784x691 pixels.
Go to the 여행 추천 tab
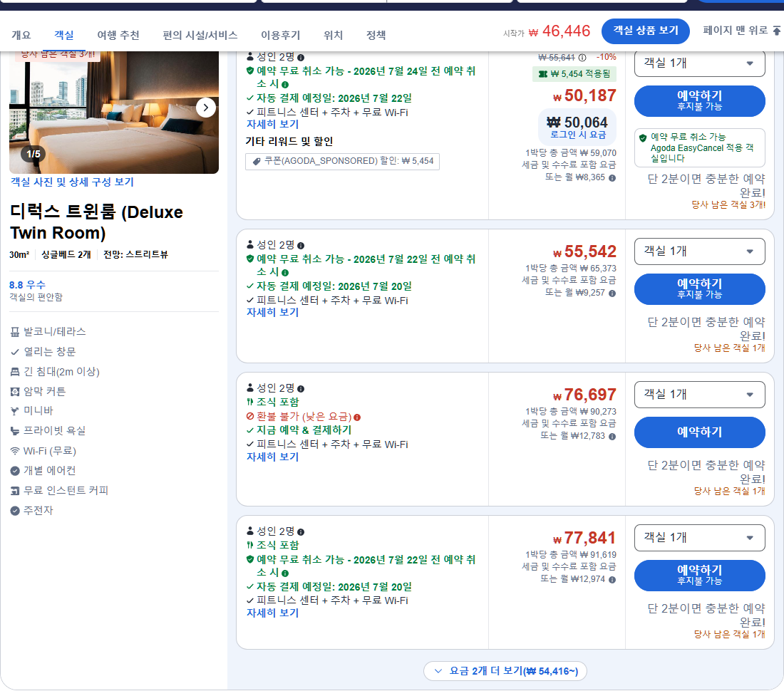click(x=118, y=35)
